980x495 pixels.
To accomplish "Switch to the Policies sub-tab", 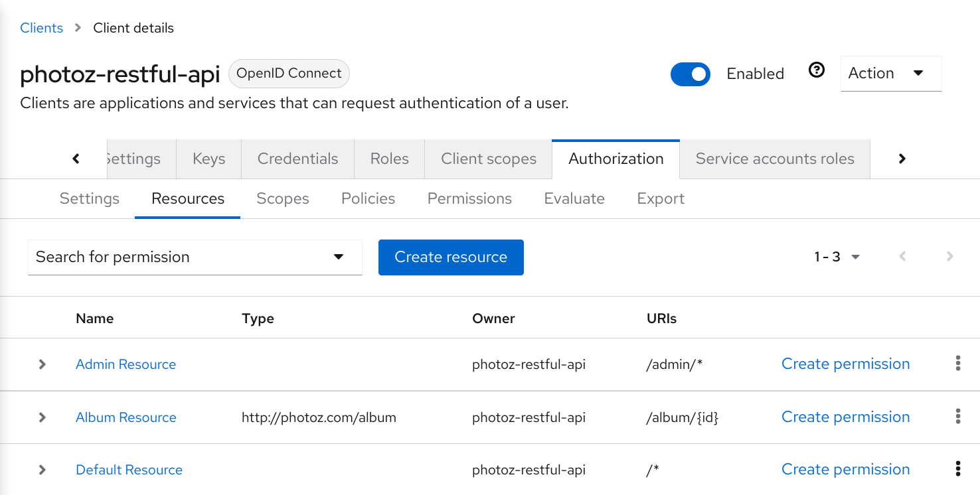I will [368, 199].
